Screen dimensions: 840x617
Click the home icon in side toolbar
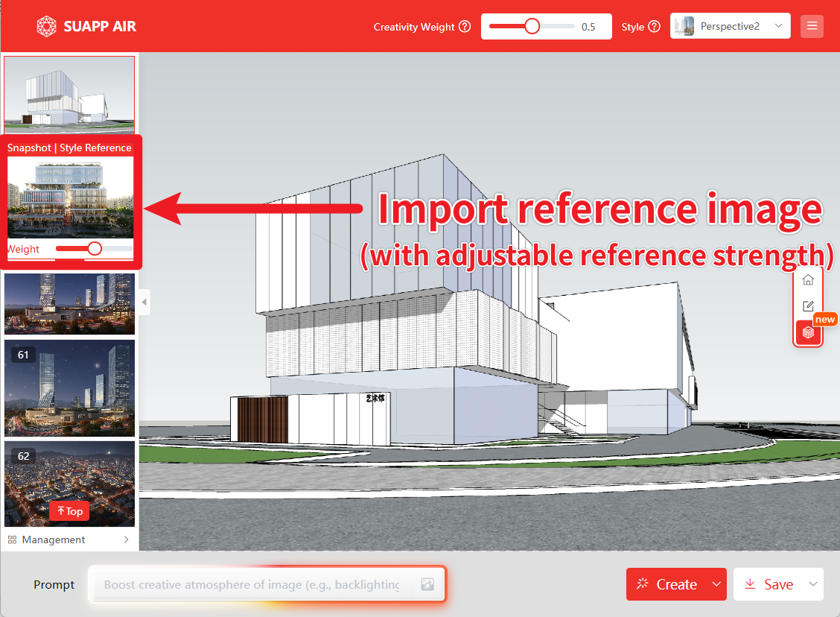[808, 280]
